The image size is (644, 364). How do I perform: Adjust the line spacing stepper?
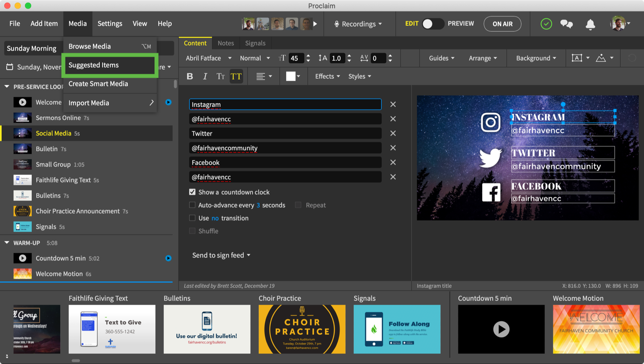pyautogui.click(x=349, y=58)
